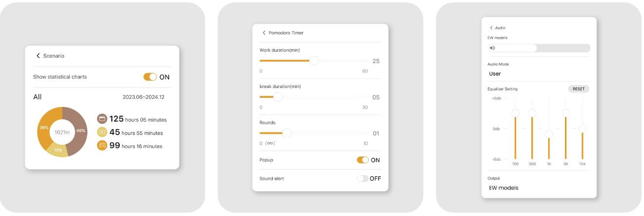Screen dimensions: 644x216
Task: Turn off Show statistical charts toggle
Action: (150, 77)
